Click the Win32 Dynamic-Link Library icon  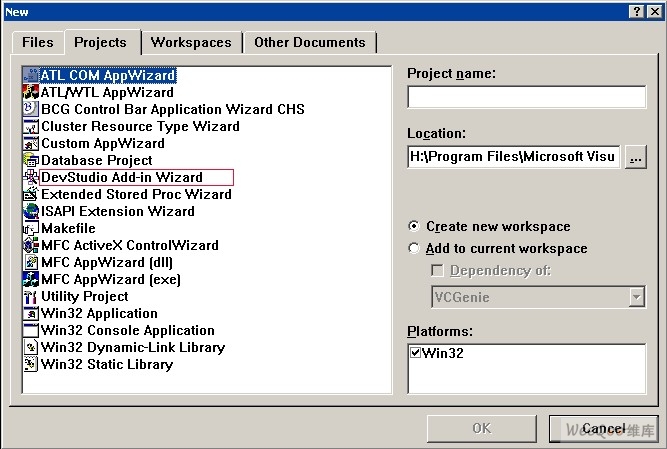[x=31, y=347]
